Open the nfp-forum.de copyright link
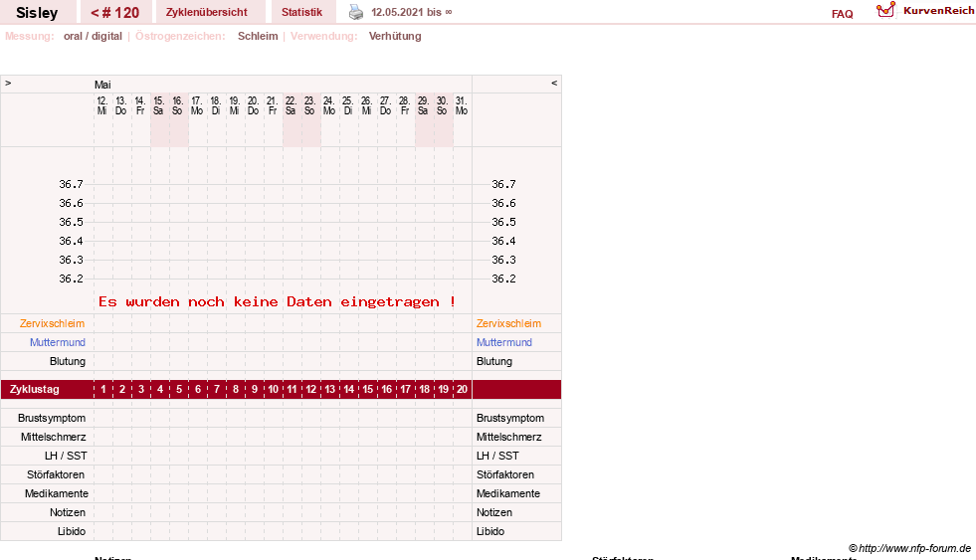The height and width of the screenshot is (560, 976). (x=909, y=548)
